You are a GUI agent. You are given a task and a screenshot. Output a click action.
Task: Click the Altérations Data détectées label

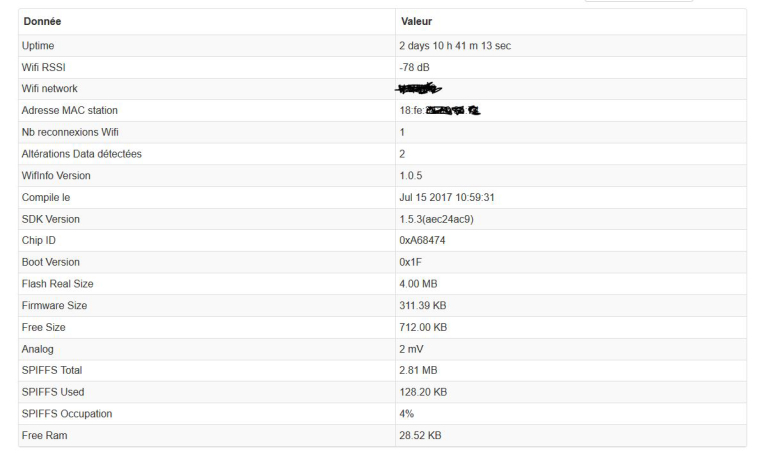pyautogui.click(x=81, y=154)
